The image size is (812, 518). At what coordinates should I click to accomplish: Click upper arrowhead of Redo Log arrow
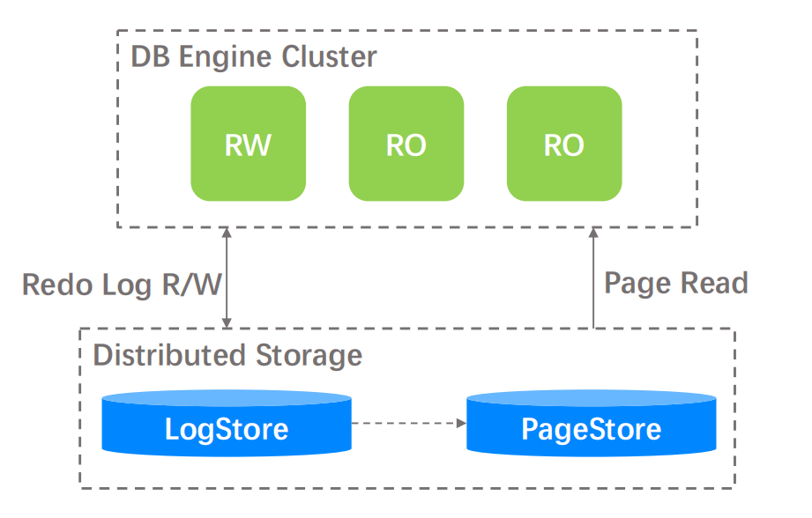coord(227,234)
